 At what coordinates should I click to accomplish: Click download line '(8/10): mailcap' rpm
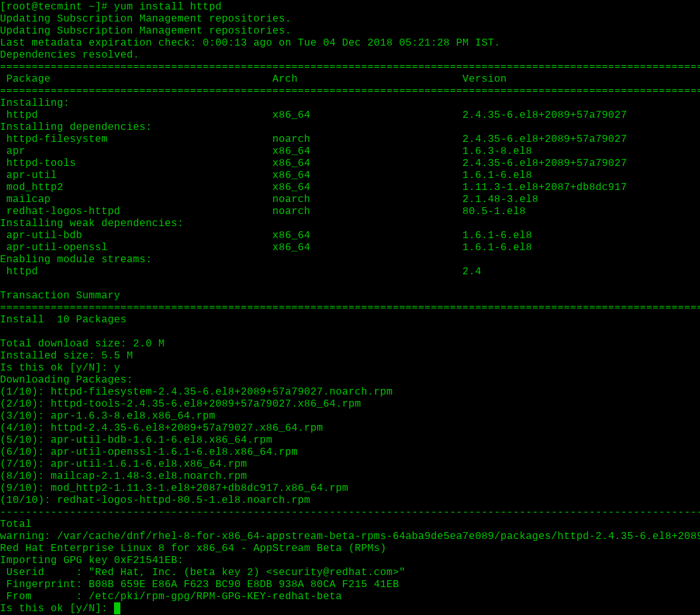coord(124,476)
